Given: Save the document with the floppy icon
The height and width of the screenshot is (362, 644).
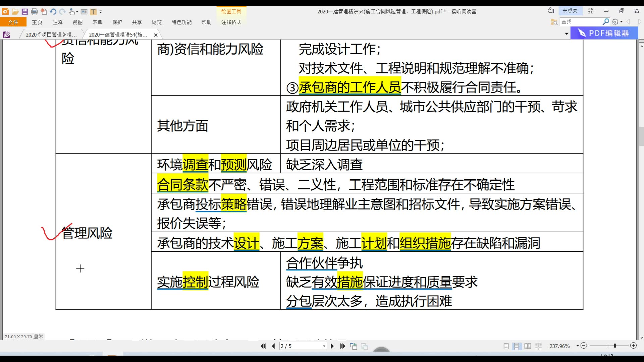Looking at the screenshot, I should coord(24,12).
